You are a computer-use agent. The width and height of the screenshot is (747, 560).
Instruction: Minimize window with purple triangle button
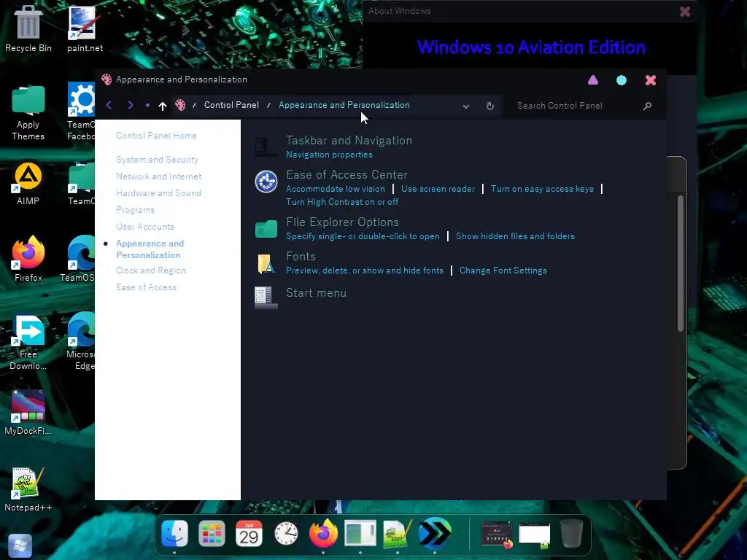click(592, 80)
